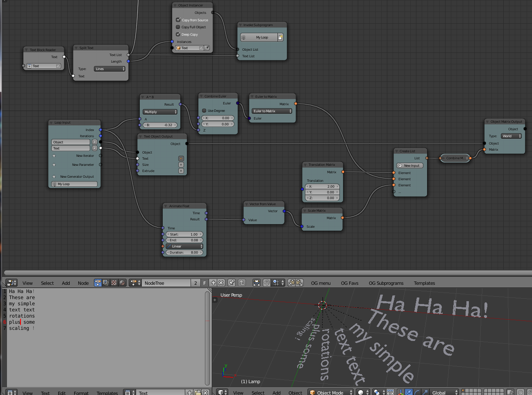Enable Copy Full Object checkbox
This screenshot has height=395, width=532.
(x=178, y=27)
